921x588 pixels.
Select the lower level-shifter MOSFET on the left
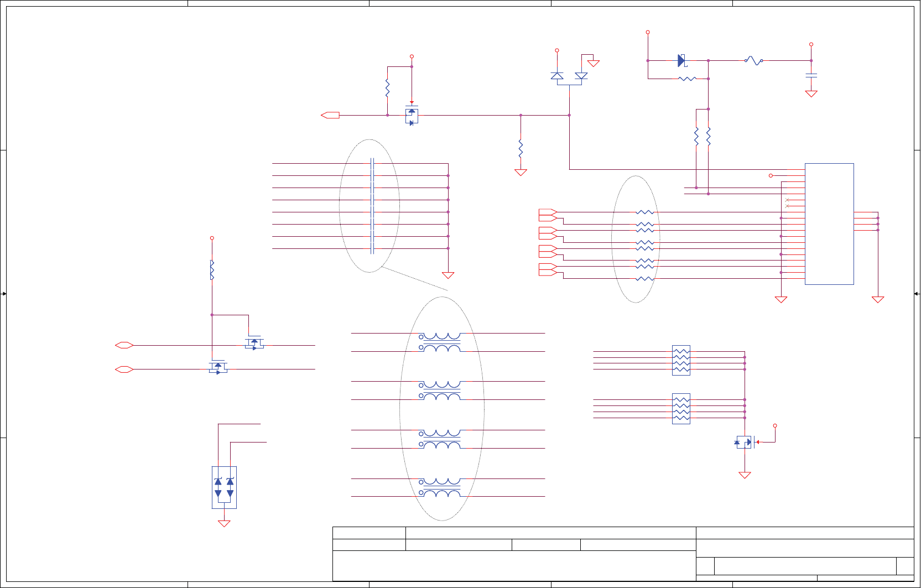[218, 367]
